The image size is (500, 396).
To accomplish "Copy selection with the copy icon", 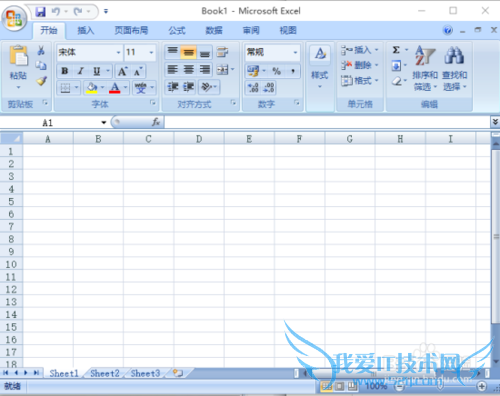I will [41, 65].
